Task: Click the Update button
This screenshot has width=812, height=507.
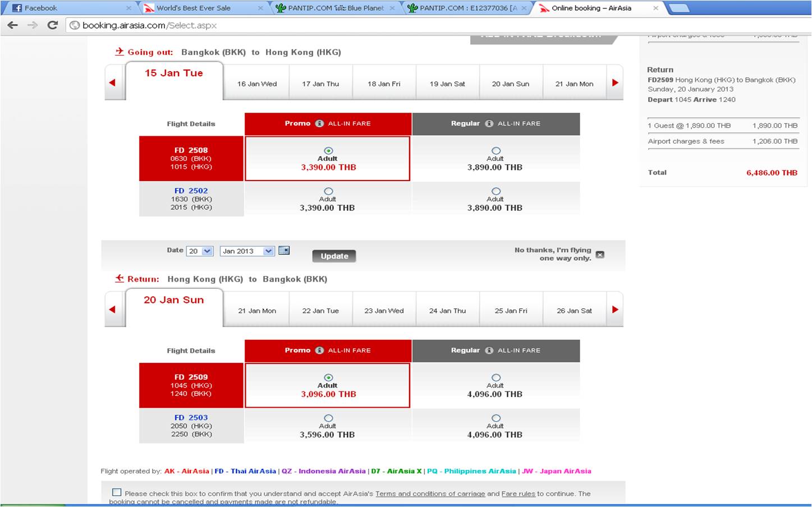Action: point(334,256)
